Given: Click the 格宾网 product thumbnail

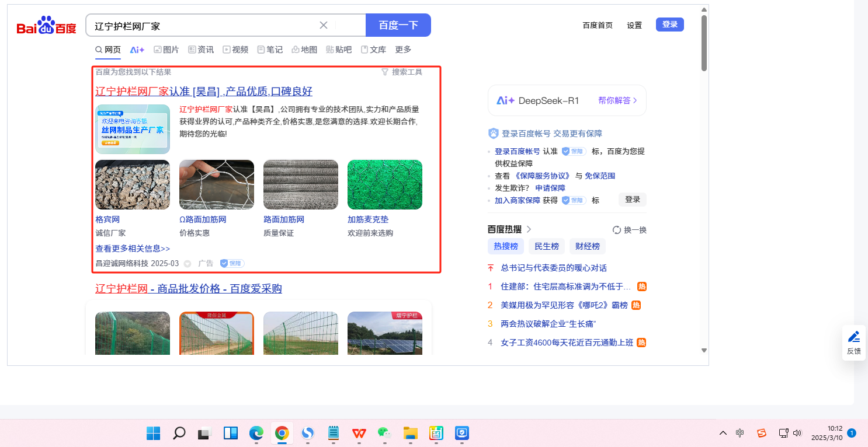Looking at the screenshot, I should coord(133,184).
